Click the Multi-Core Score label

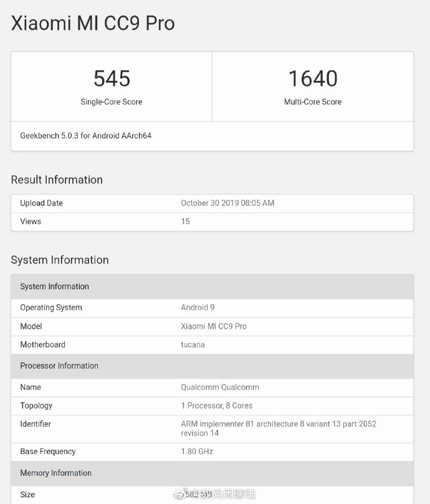coord(312,102)
